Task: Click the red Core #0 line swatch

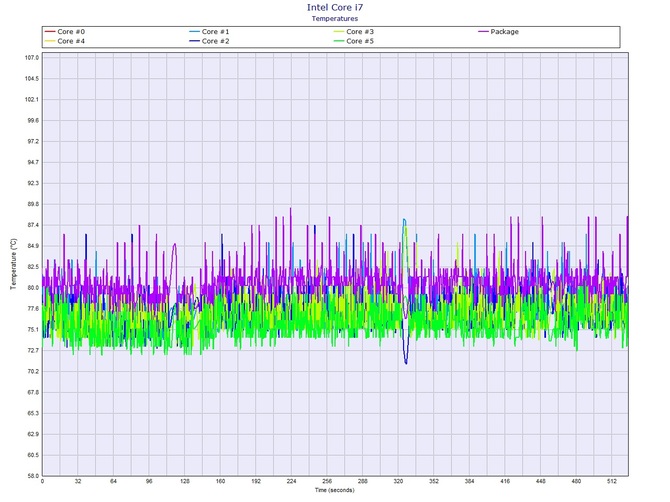Action: [50, 32]
